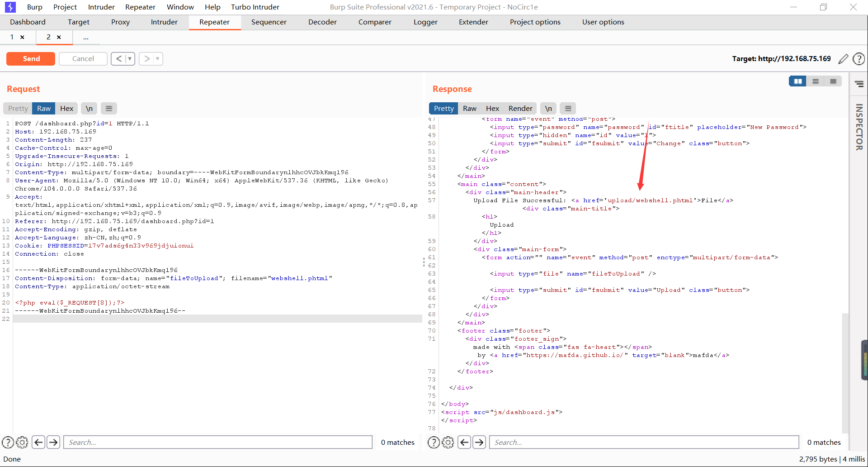This screenshot has width=868, height=467.
Task: Open the Intruder menu in menu bar
Action: (101, 7)
